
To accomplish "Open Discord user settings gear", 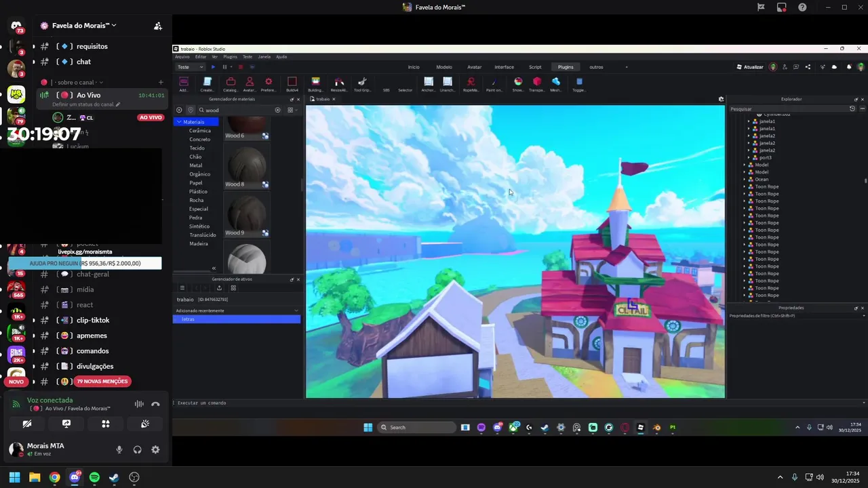I will [155, 449].
